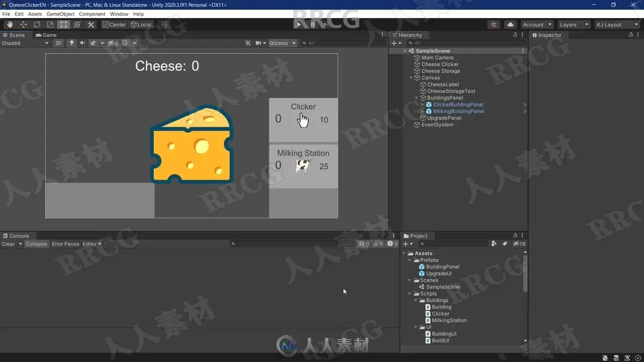644x362 pixels.
Task: Click the Scene view component tools icon
Action: click(x=248, y=43)
